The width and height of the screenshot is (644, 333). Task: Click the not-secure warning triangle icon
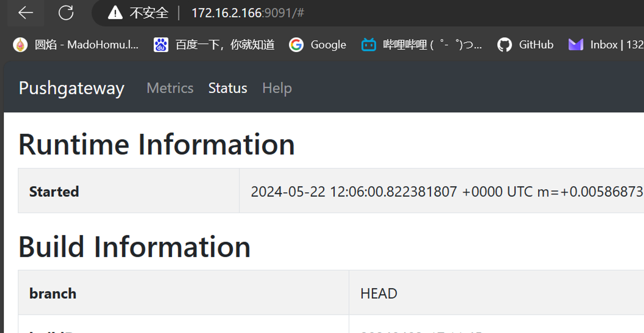coord(115,13)
